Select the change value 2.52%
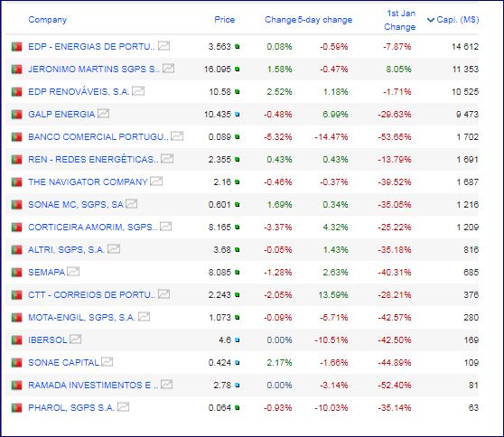Image resolution: width=504 pixels, height=437 pixels. coord(279,91)
